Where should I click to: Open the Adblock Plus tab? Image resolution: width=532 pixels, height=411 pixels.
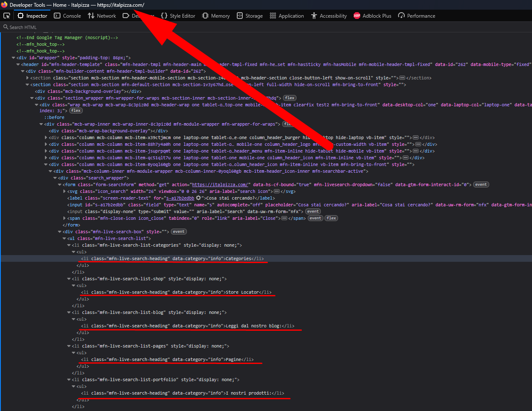[x=373, y=16]
